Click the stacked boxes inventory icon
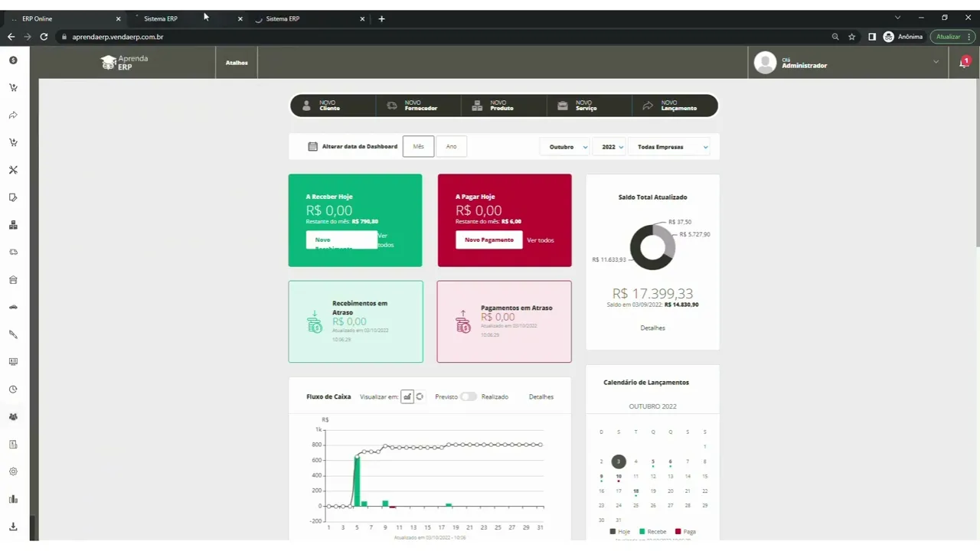 13,225
